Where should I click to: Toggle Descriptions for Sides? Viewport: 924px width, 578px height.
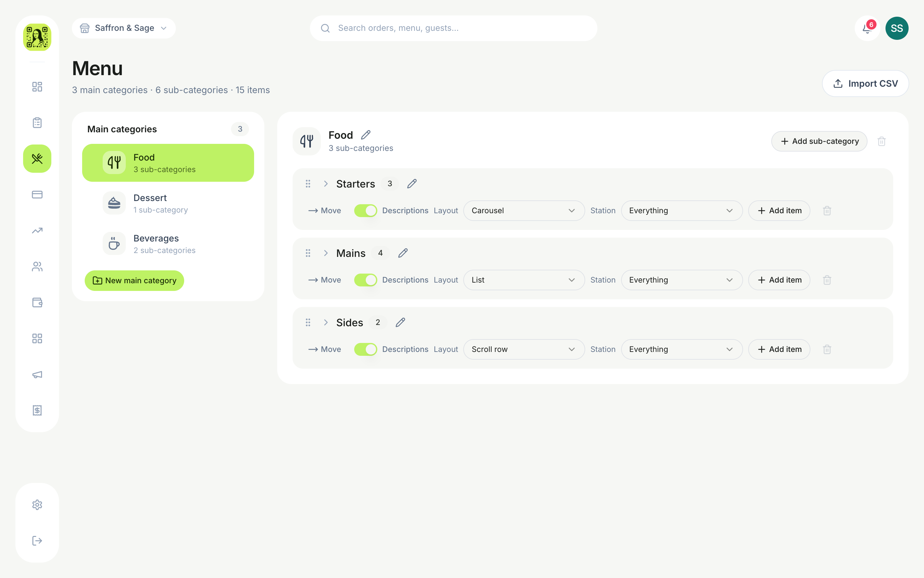(365, 349)
